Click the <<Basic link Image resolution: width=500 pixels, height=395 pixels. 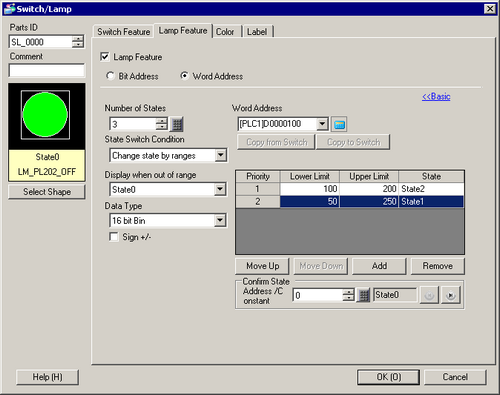click(x=436, y=97)
